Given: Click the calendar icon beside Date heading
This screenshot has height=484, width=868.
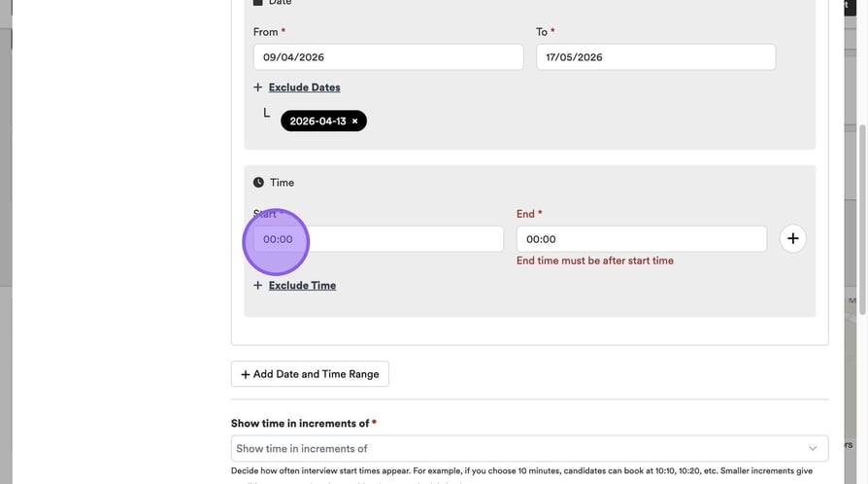Looking at the screenshot, I should click(x=258, y=3).
